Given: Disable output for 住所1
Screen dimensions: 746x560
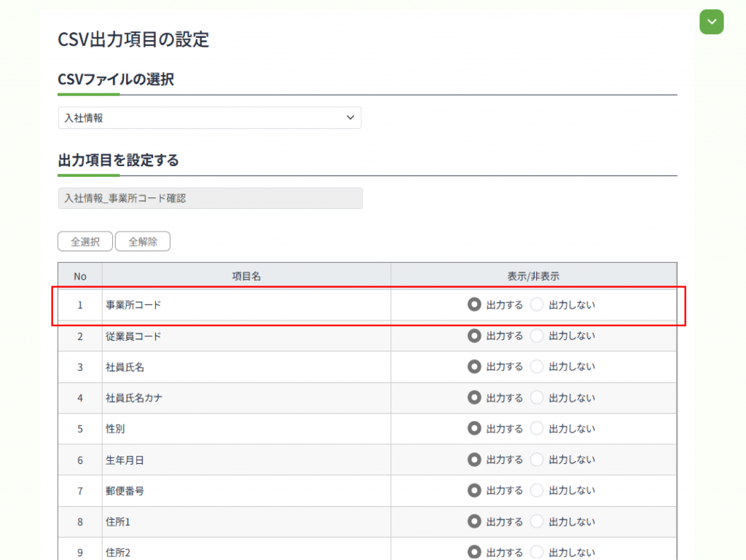Looking at the screenshot, I should click(538, 521).
